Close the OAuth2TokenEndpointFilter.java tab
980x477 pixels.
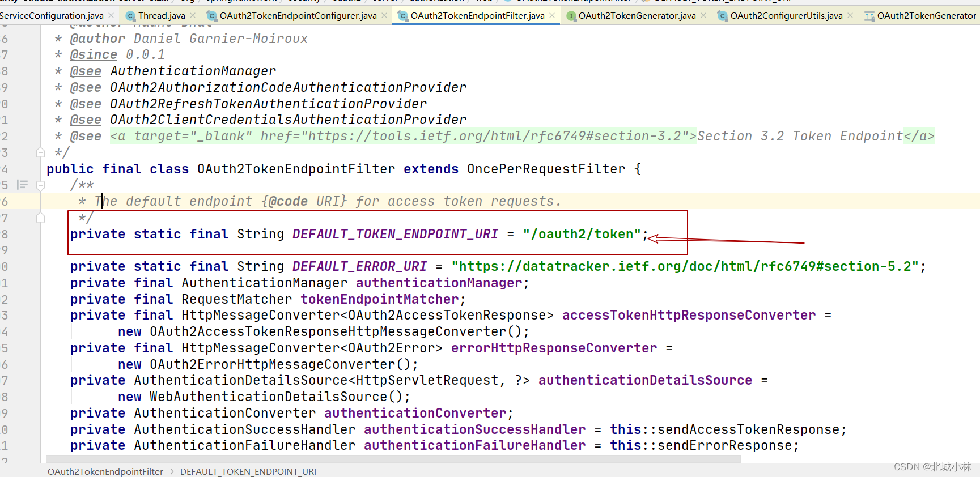[x=552, y=16]
